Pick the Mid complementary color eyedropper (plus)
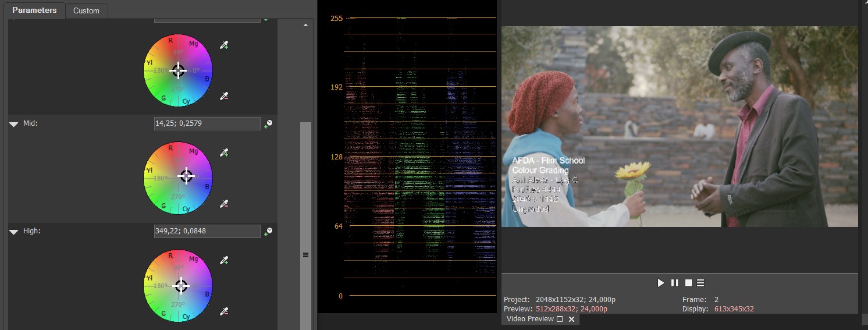 (224, 153)
